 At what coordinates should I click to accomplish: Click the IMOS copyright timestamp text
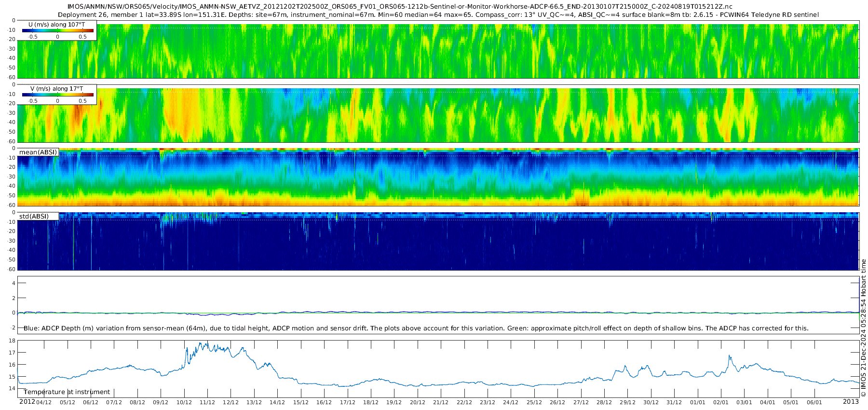(863, 328)
